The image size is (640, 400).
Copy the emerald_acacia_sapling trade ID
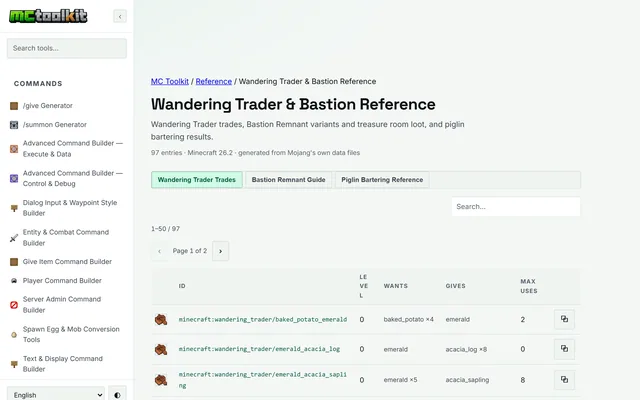[x=564, y=380]
